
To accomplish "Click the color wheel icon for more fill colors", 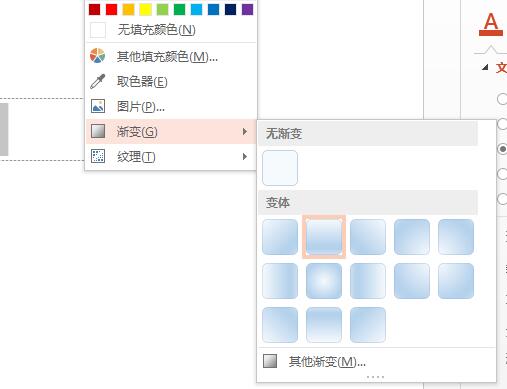I will tap(98, 56).
